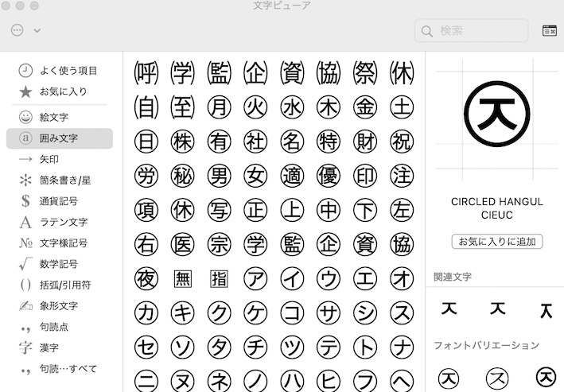Screen dimensions: 564x392
Task: Pick circled katakana オ
Action: click(x=402, y=279)
